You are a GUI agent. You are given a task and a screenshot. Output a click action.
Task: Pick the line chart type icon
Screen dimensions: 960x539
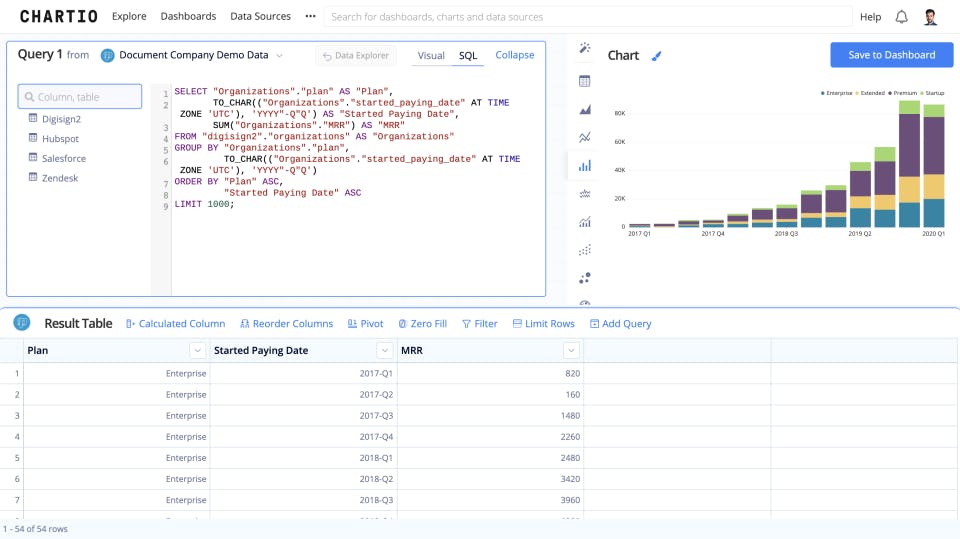585,137
